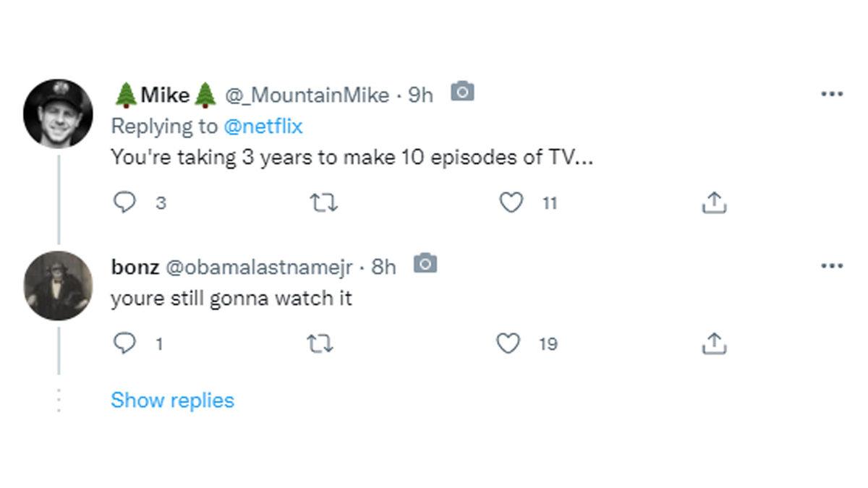Retweet bonz's "youre still gonna watch it"
Viewport: 868px width, 488px height.
[320, 343]
